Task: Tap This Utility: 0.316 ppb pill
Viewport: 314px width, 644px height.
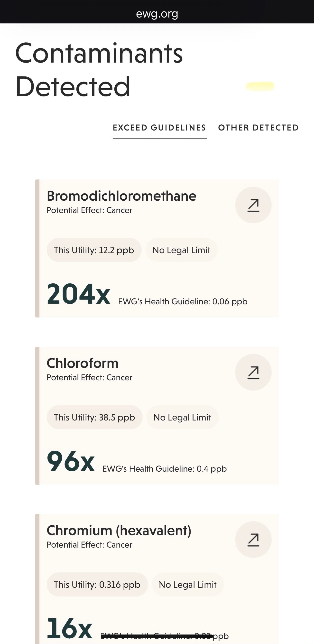Action: (x=97, y=585)
